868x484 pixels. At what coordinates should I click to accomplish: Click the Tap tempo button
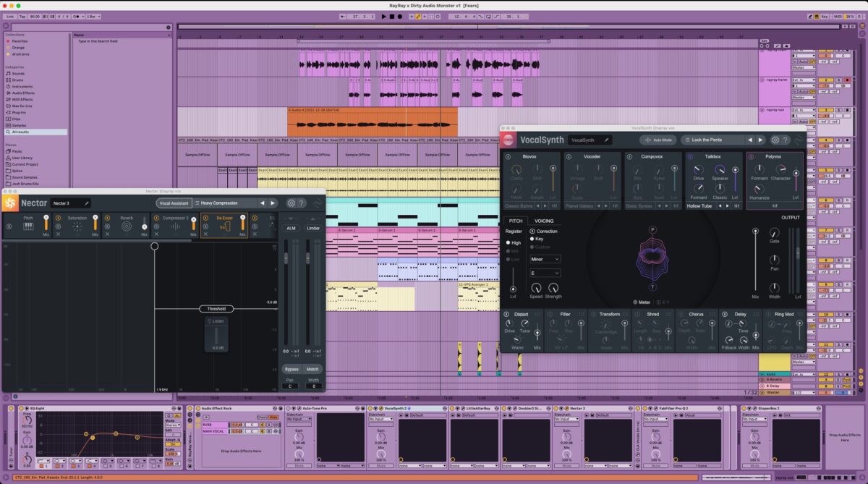point(22,16)
